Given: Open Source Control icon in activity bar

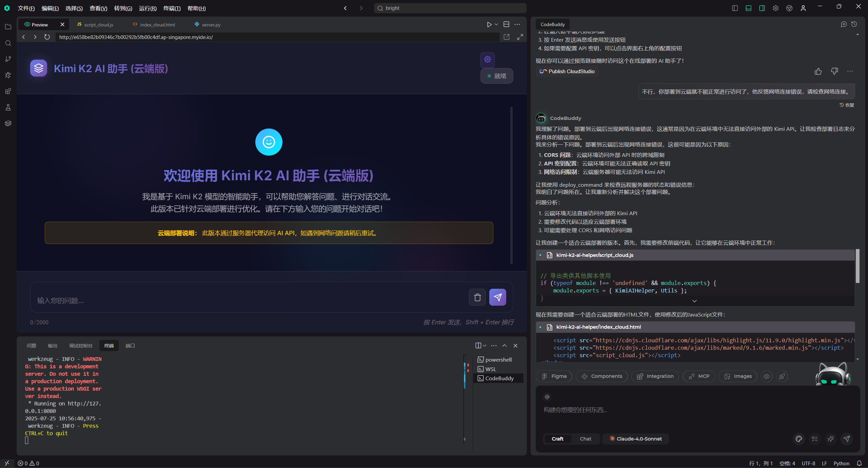Looking at the screenshot, I should (x=8, y=59).
